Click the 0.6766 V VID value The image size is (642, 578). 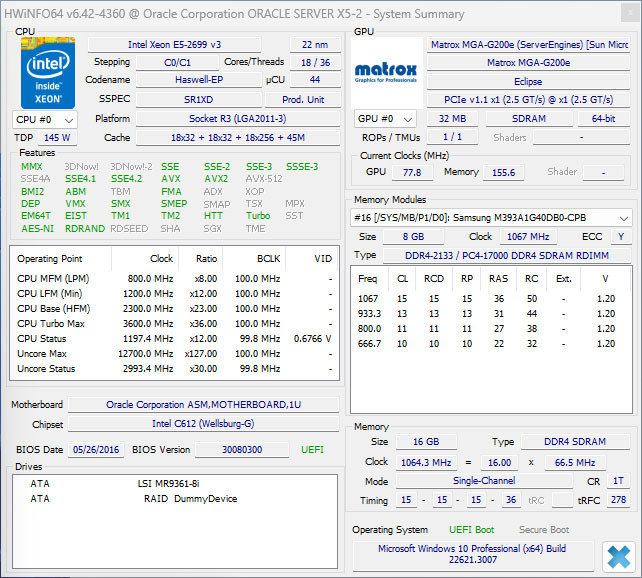pos(312,339)
